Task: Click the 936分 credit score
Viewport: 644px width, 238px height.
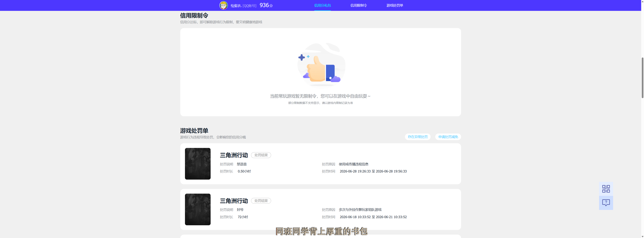Action: coord(266,5)
